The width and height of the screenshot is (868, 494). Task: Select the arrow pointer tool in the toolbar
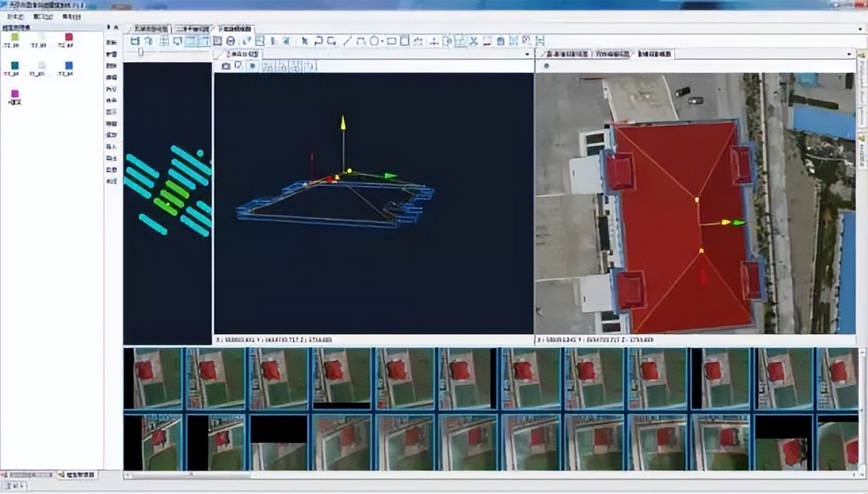coord(304,41)
